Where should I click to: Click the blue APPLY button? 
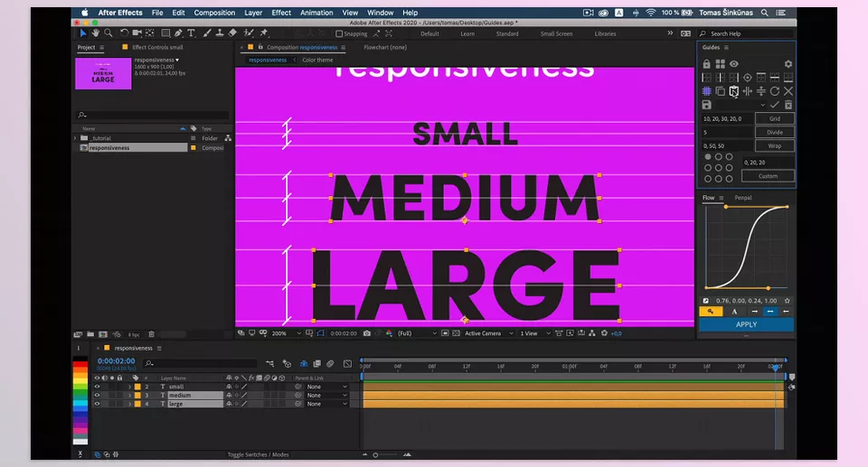[x=746, y=325]
